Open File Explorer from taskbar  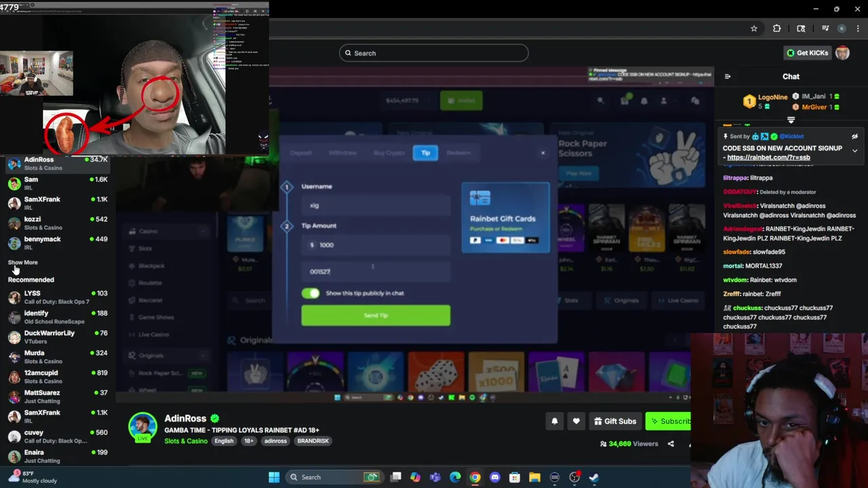tap(534, 477)
